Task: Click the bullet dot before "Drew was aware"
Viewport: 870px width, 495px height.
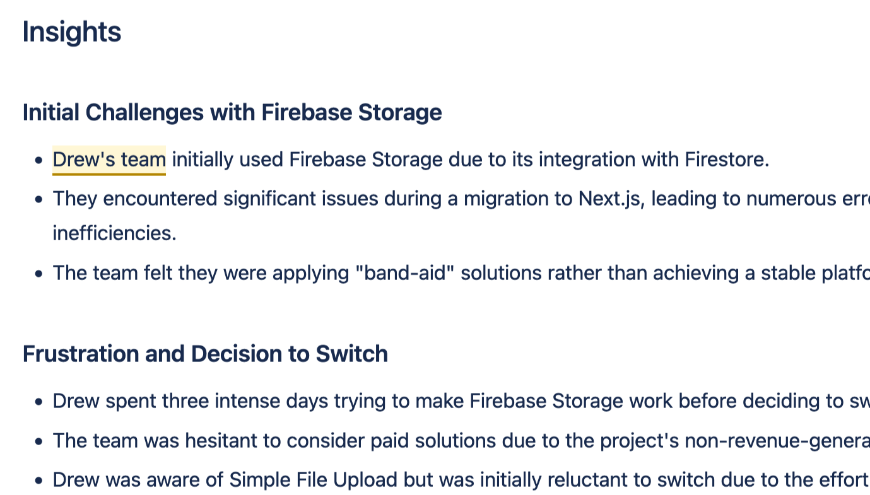Action: [38, 478]
